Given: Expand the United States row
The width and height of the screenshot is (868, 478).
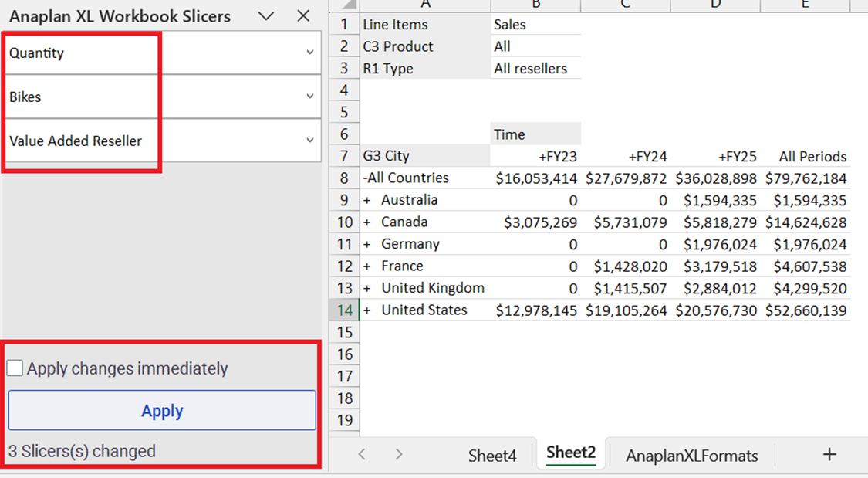Looking at the screenshot, I should [367, 310].
